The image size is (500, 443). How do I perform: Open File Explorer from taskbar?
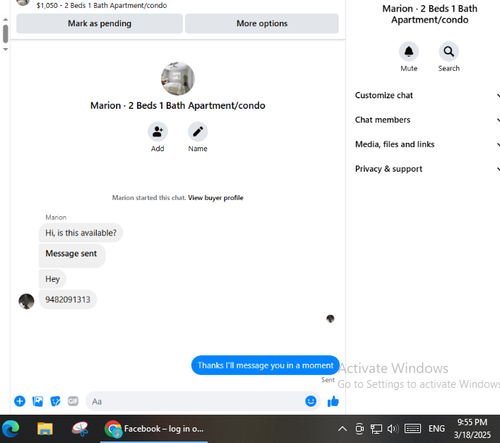tap(45, 429)
